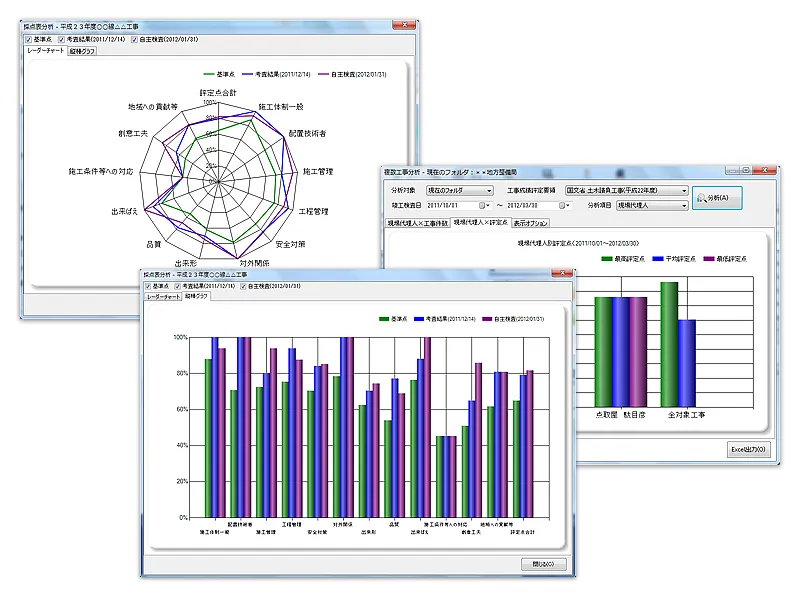This screenshot has height=600, width=800.
Task: Click purple 自主検査 legend swatch in bar graph
Action: pos(487,319)
